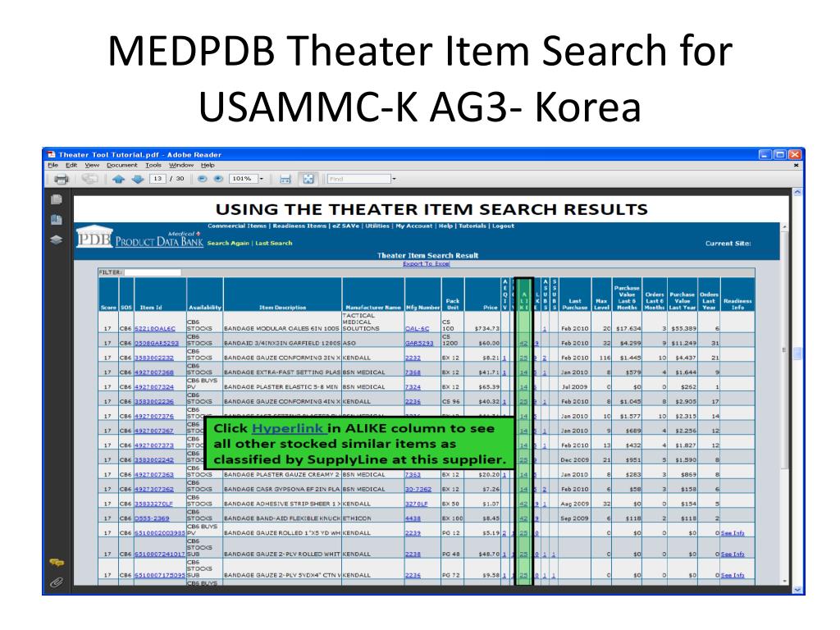Click the PDB Product Data Bank logo
The width and height of the screenshot is (840, 630).
[x=140, y=238]
